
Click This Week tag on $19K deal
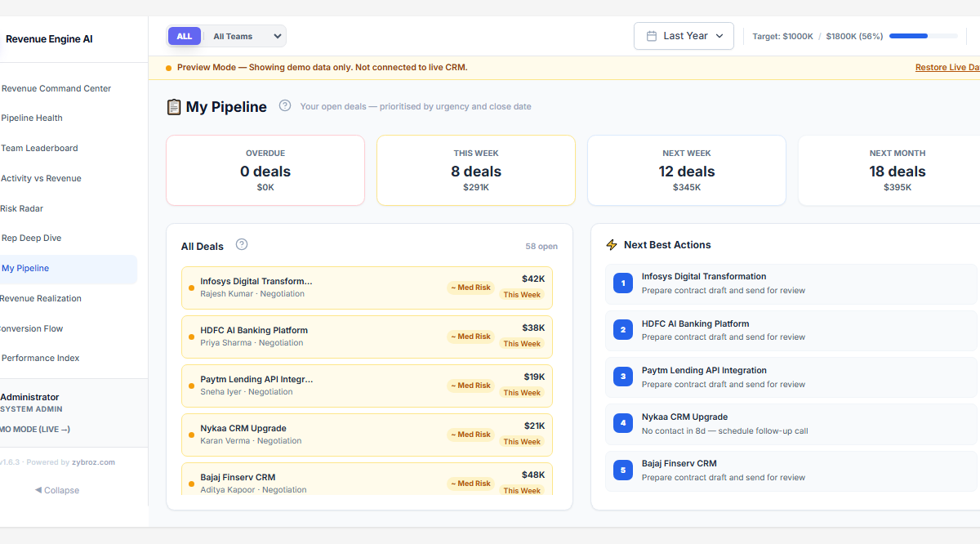(522, 393)
